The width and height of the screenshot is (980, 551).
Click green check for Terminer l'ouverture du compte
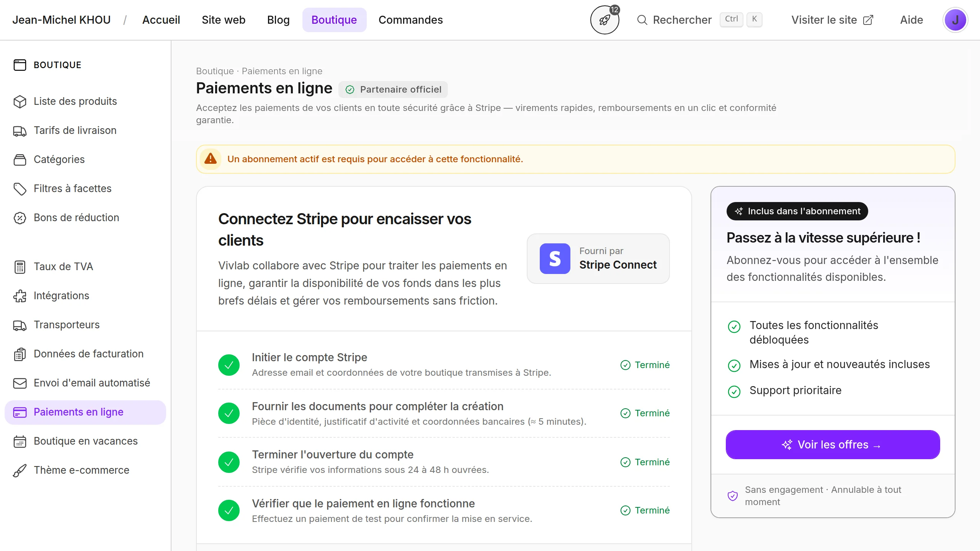229,462
